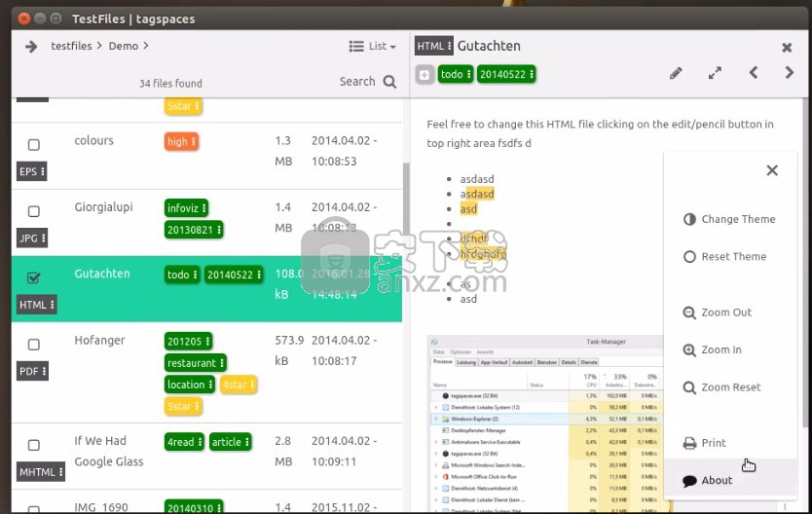Click the arrow icon beside testfiles breadcrumb

coord(31,47)
